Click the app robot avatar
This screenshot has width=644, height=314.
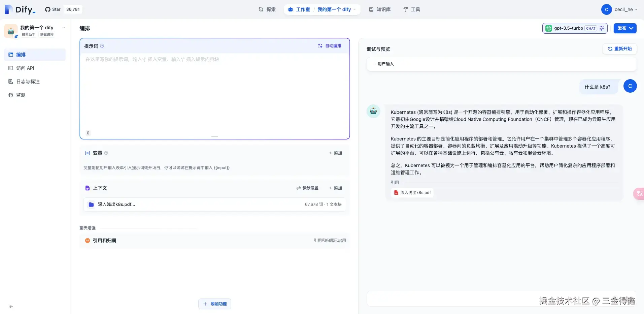[11, 31]
